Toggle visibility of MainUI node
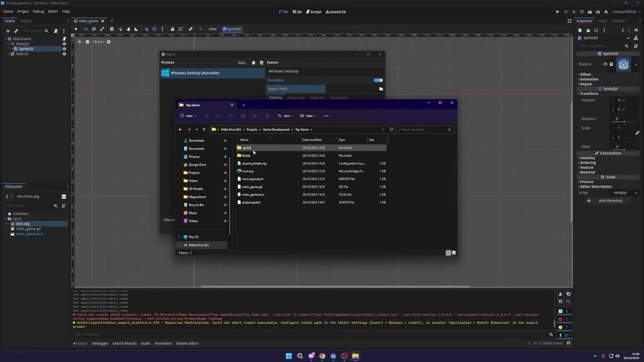This screenshot has width=644, height=362. point(64,54)
